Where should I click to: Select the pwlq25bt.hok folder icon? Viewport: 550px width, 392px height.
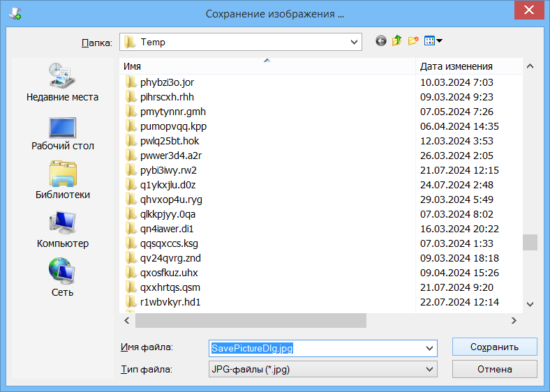131,141
